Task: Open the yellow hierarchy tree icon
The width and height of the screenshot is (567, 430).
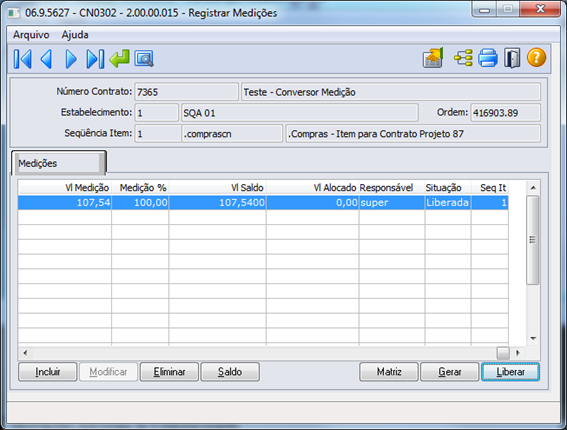Action: point(463,58)
